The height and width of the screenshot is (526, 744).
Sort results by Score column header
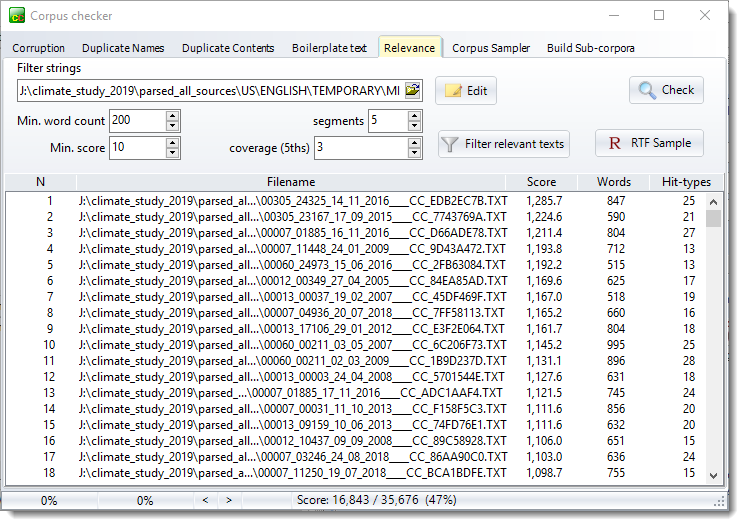541,182
